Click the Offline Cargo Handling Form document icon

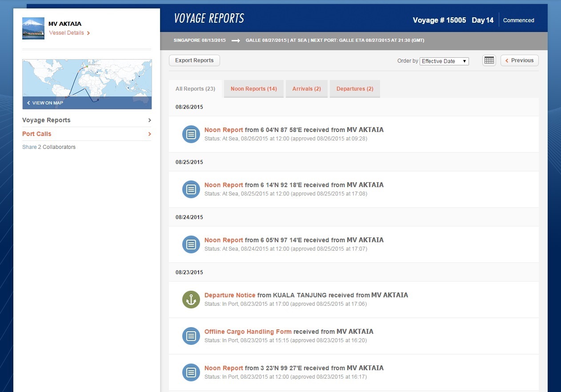point(191,336)
